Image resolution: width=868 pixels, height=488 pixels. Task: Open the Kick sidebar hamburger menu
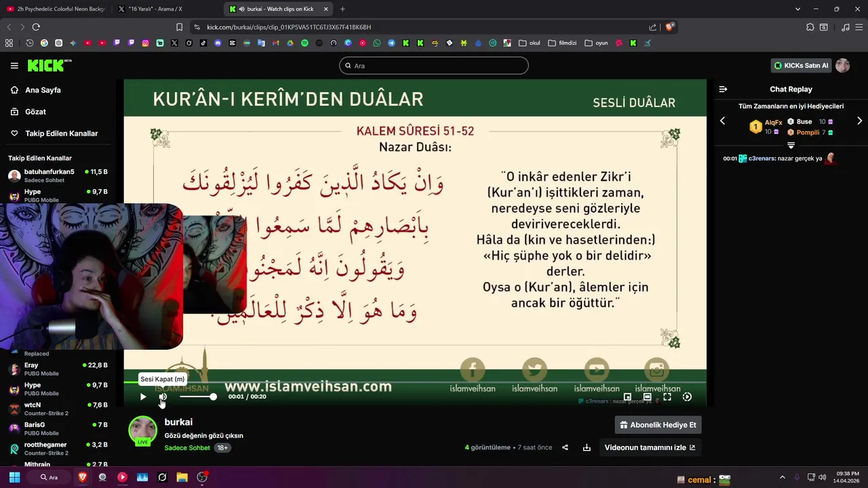(14, 66)
